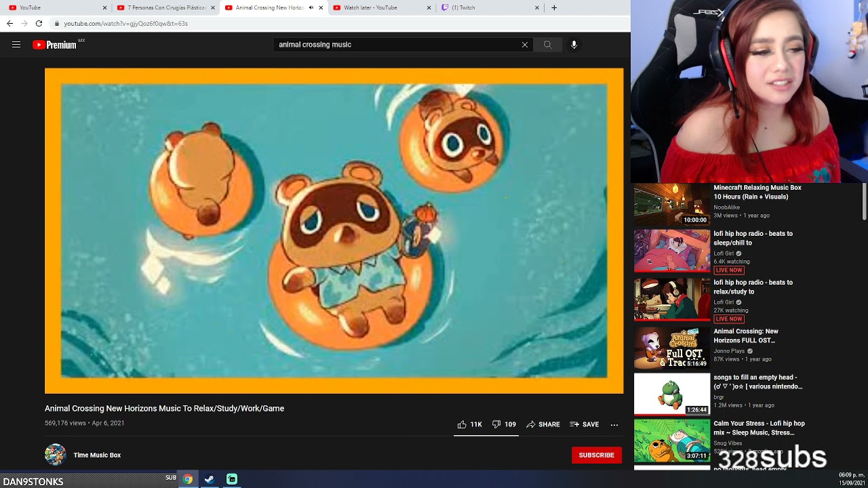Switch to the Watch later tab

pos(382,7)
